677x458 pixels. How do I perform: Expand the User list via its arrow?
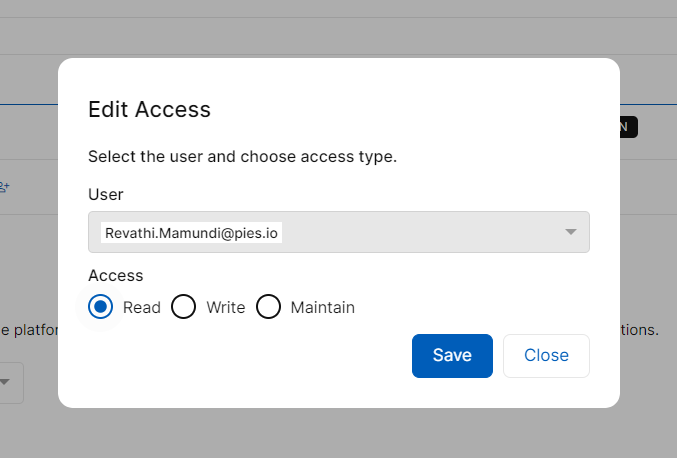tap(571, 232)
